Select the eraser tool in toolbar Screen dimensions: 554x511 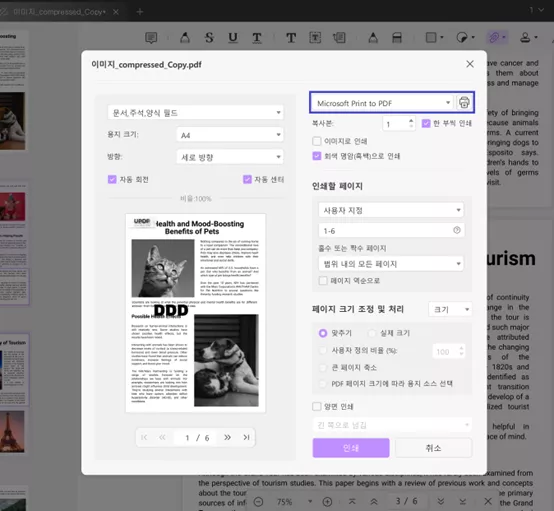397,37
